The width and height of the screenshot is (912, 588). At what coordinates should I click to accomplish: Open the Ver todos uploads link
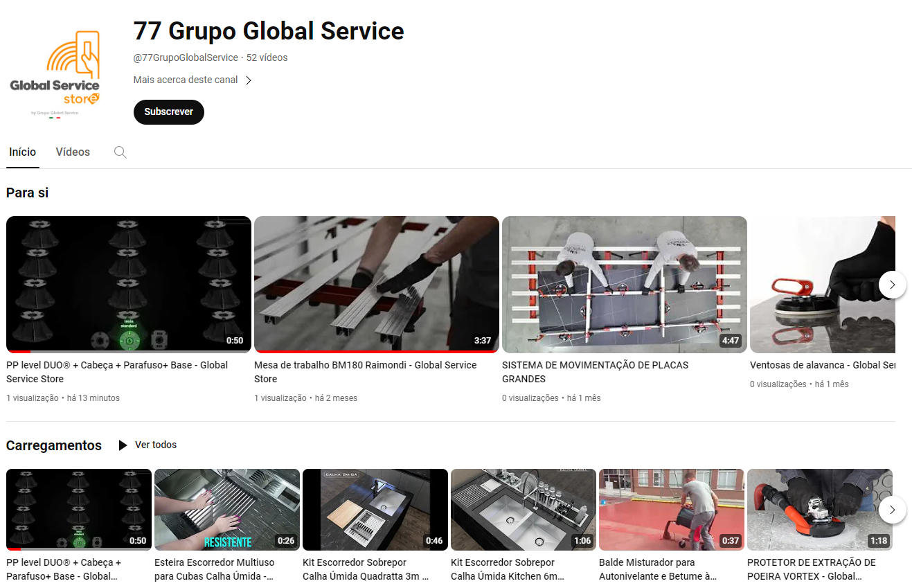click(x=156, y=445)
